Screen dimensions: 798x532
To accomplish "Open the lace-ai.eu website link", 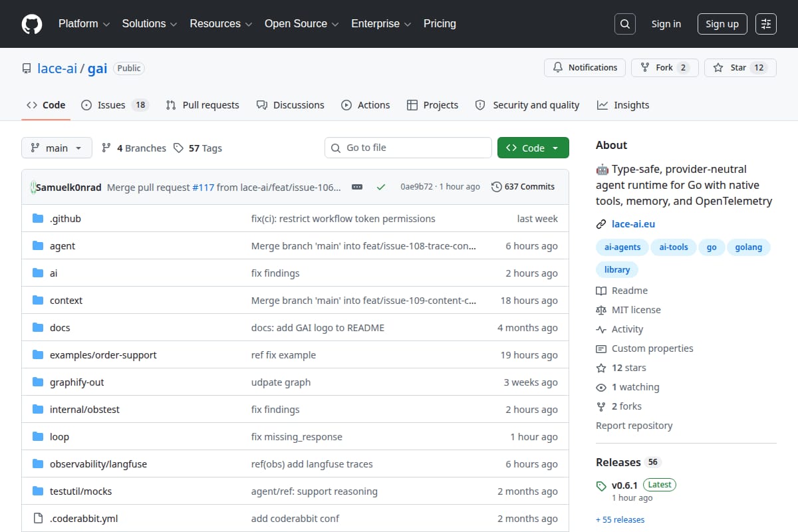I will click(634, 224).
